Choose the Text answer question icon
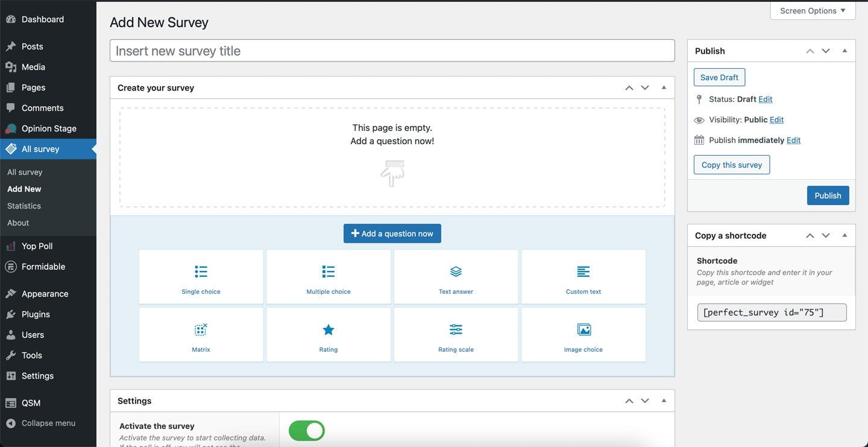 click(x=455, y=271)
